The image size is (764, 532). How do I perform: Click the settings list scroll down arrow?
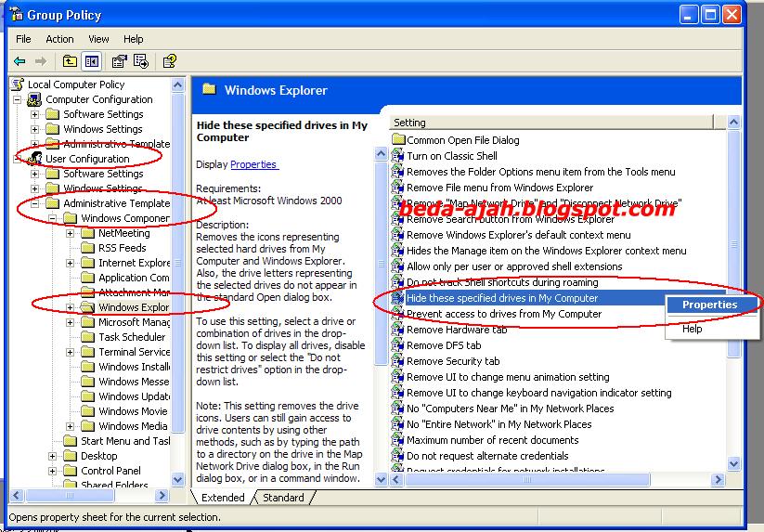pos(733,464)
